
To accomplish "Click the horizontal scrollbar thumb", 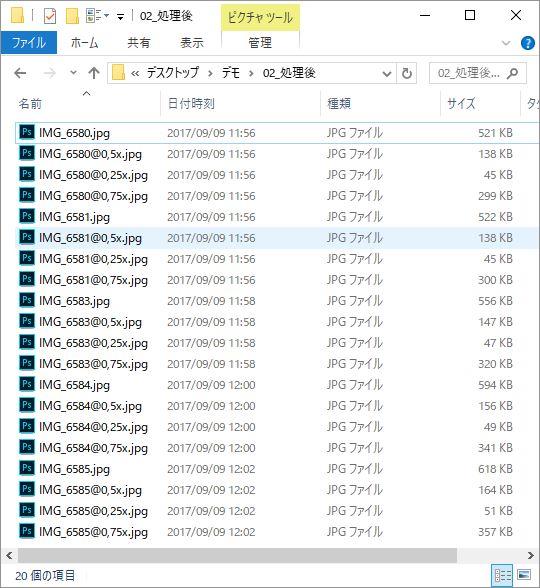I will pos(237,555).
